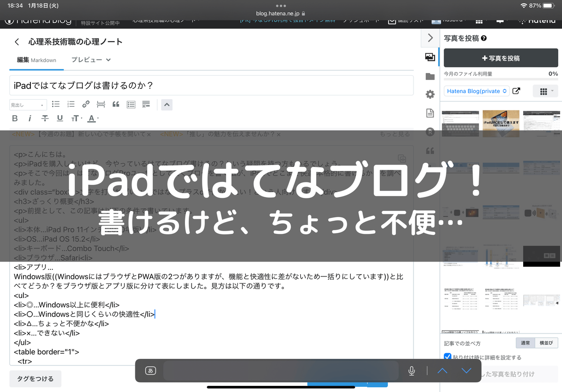
Task: Apply blockquote with the quote-mark toolbar icon
Action: point(116,104)
